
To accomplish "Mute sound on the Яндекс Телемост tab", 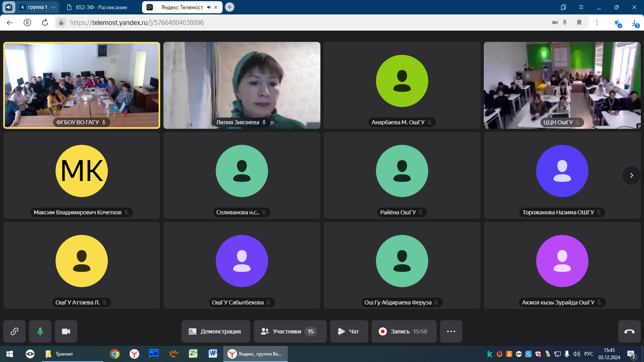I will pyautogui.click(x=209, y=7).
